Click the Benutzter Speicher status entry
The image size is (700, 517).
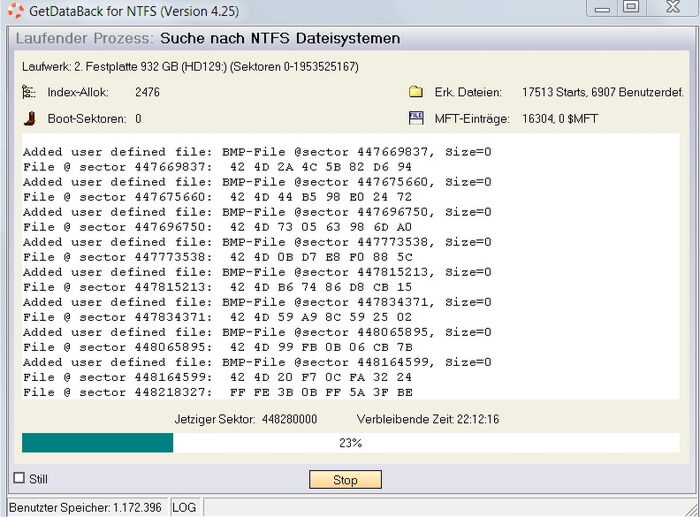click(85, 508)
